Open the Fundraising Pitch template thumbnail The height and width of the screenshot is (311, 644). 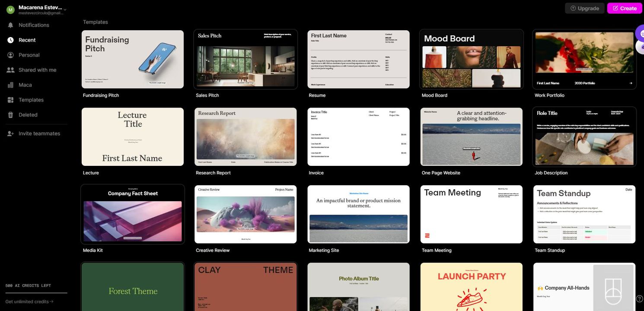(133, 59)
